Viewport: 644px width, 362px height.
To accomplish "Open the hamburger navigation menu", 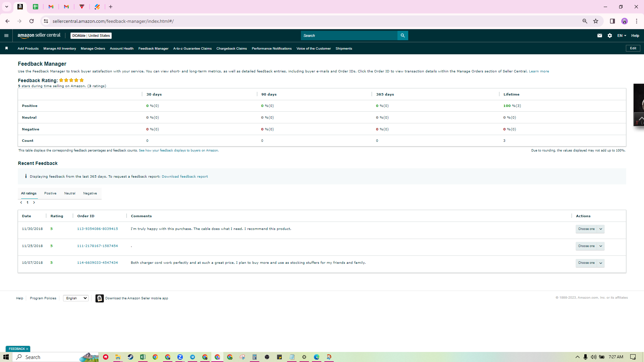I will click(6, 36).
